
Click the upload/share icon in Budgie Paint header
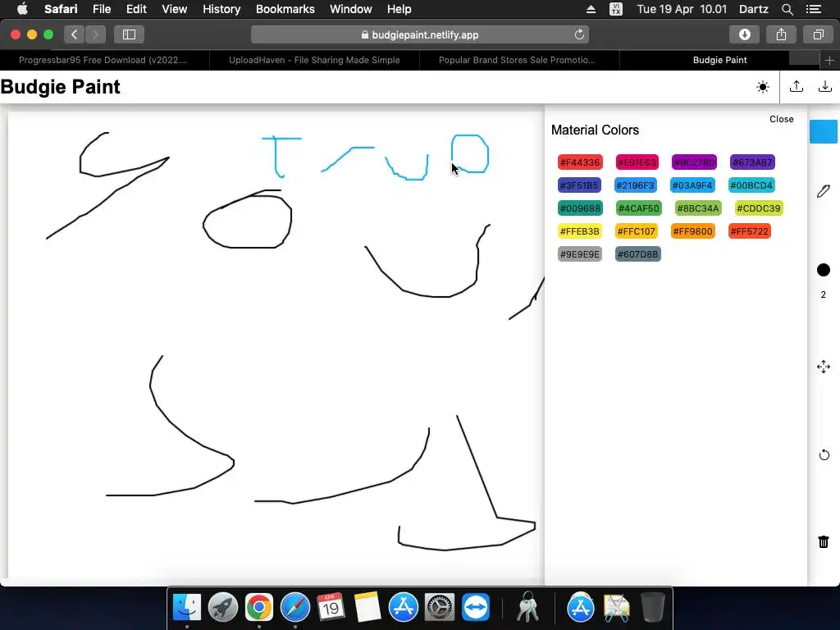[x=797, y=86]
